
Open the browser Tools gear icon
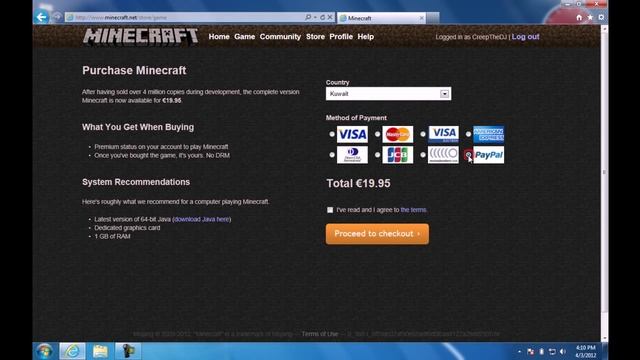coord(601,17)
